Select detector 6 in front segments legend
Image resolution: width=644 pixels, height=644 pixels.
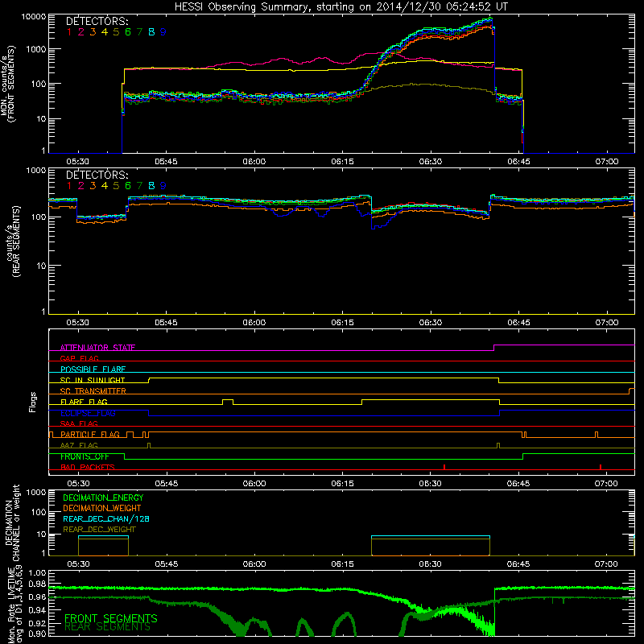128,31
